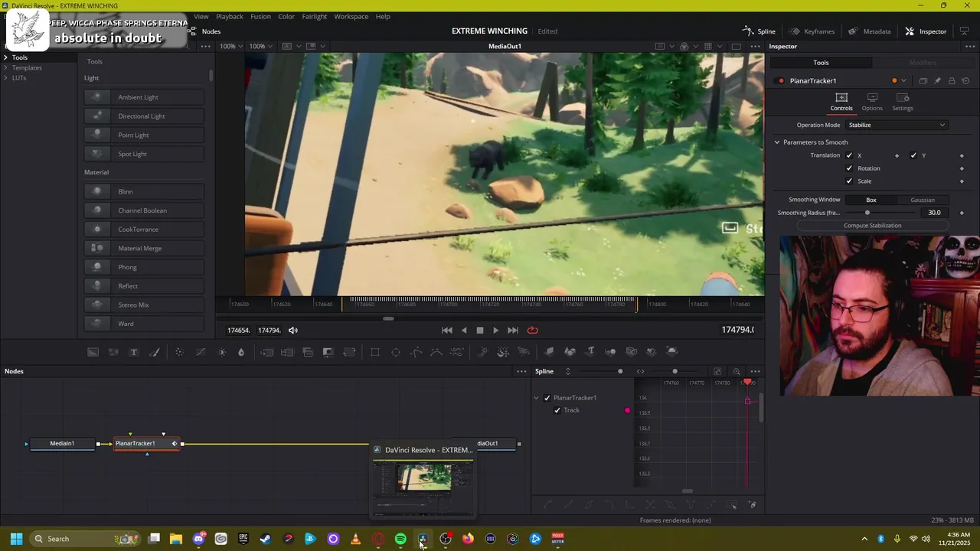This screenshot has width=980, height=551.
Task: Add a Brightness Contrast node from toolbar
Action: [x=222, y=352]
